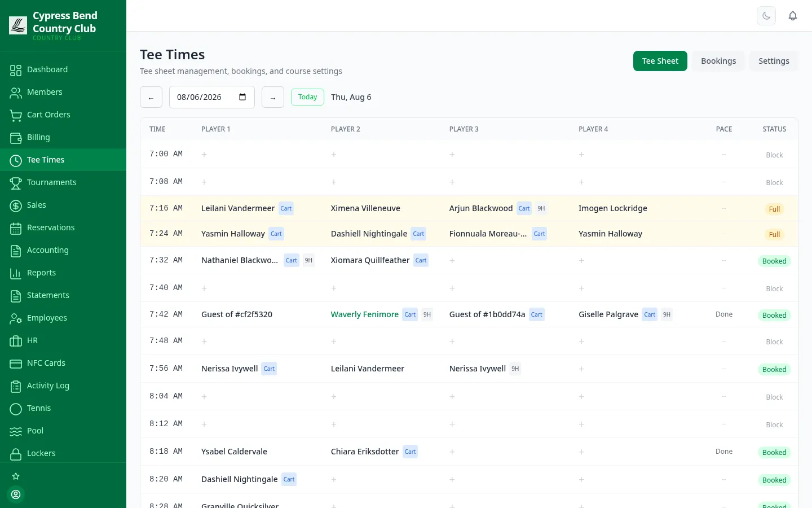Click the Today button

307,97
